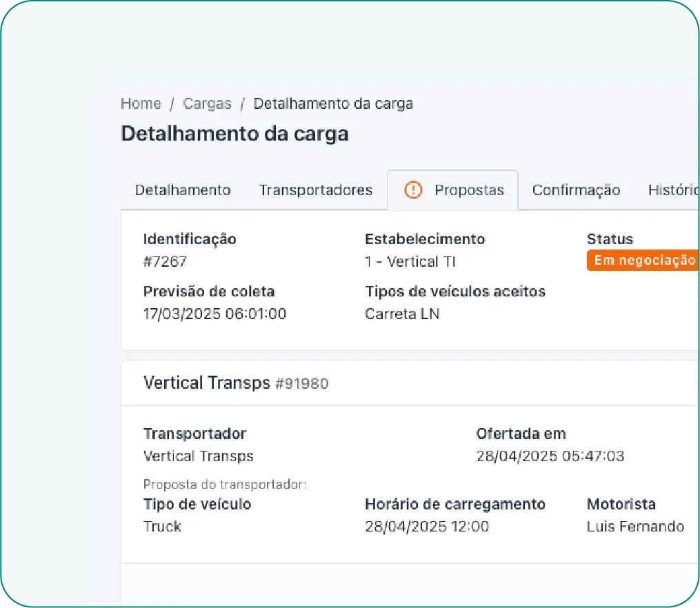Open Cargas from the breadcrumb trail

pos(207,103)
